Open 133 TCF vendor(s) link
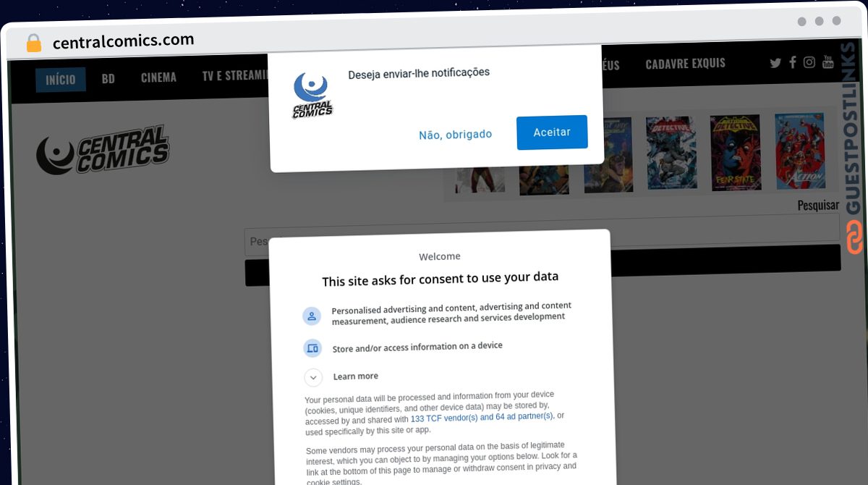Image resolution: width=868 pixels, height=485 pixels. pos(444,418)
